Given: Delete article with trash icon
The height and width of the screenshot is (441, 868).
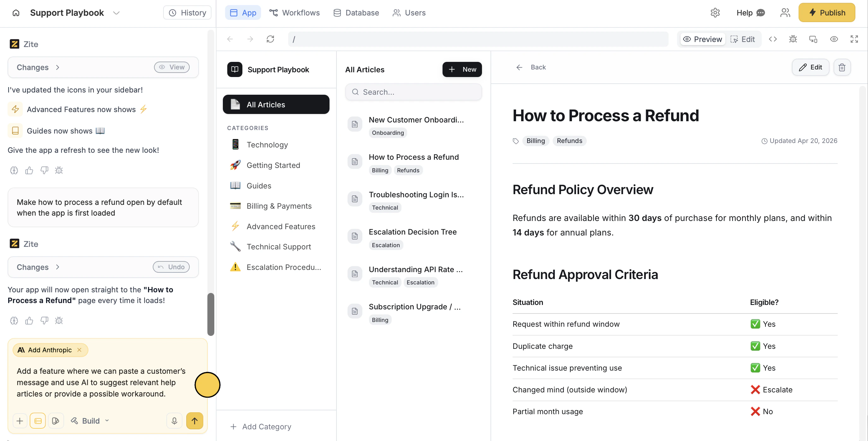Looking at the screenshot, I should pos(842,67).
